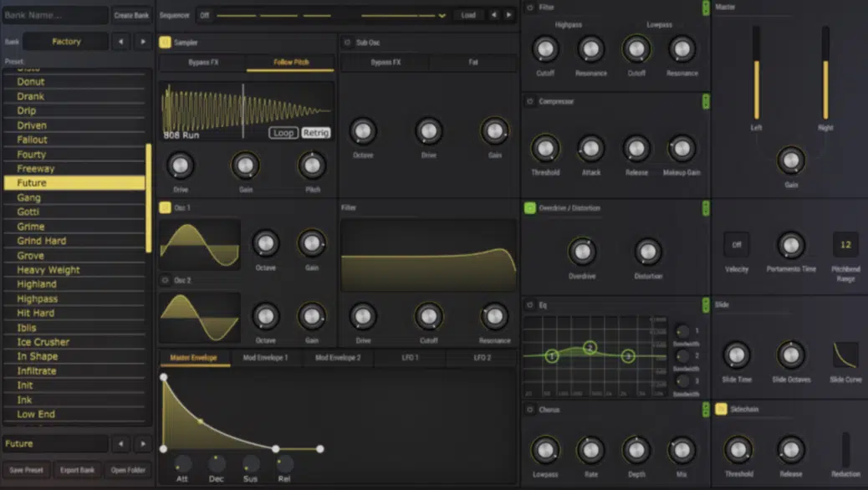Viewport: 868px width, 490px height.
Task: Click the Portamento Time knob
Action: (791, 245)
